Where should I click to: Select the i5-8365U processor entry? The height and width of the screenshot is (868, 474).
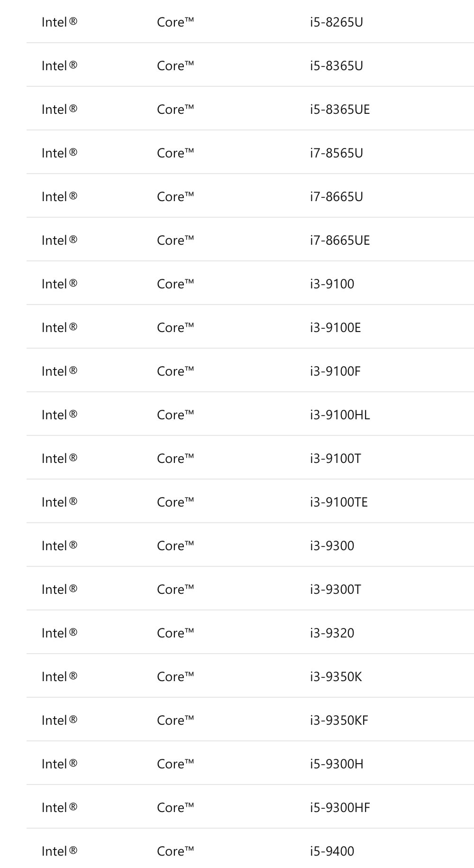337,66
